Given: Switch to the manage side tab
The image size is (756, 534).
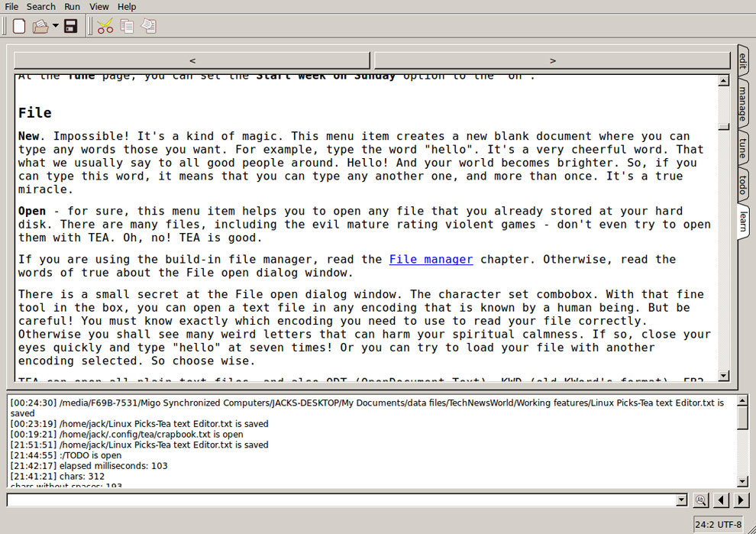Looking at the screenshot, I should (x=743, y=104).
